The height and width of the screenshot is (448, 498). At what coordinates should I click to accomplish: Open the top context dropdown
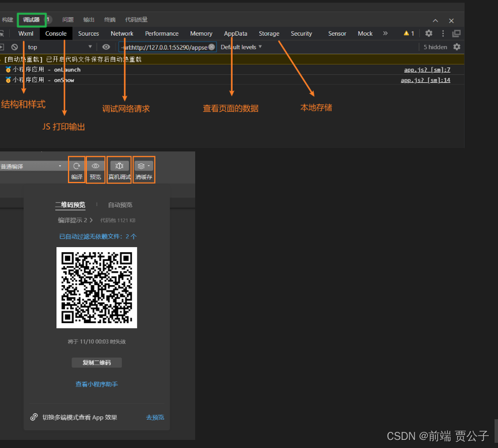coord(60,47)
